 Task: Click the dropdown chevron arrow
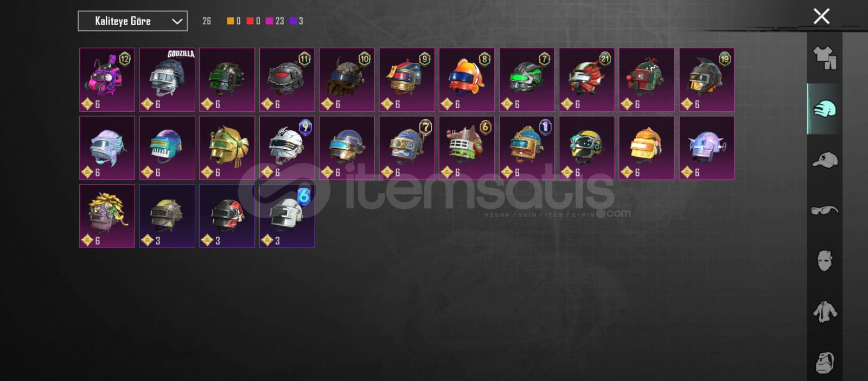click(x=177, y=21)
